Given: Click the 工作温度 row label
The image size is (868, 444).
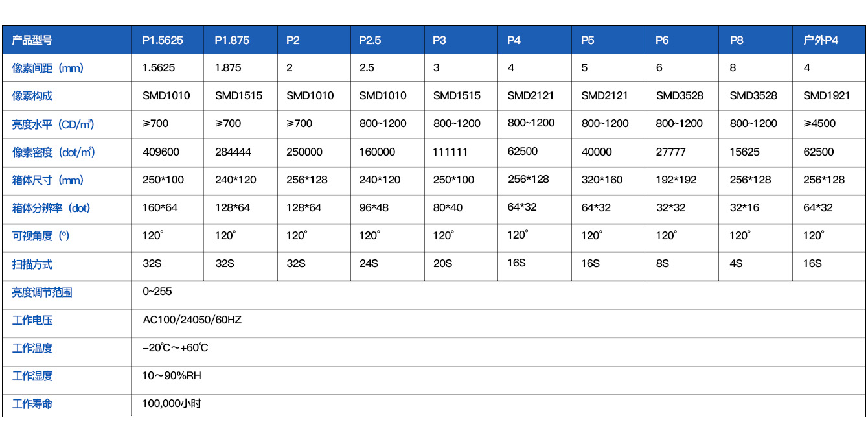Looking at the screenshot, I should pos(32,348).
